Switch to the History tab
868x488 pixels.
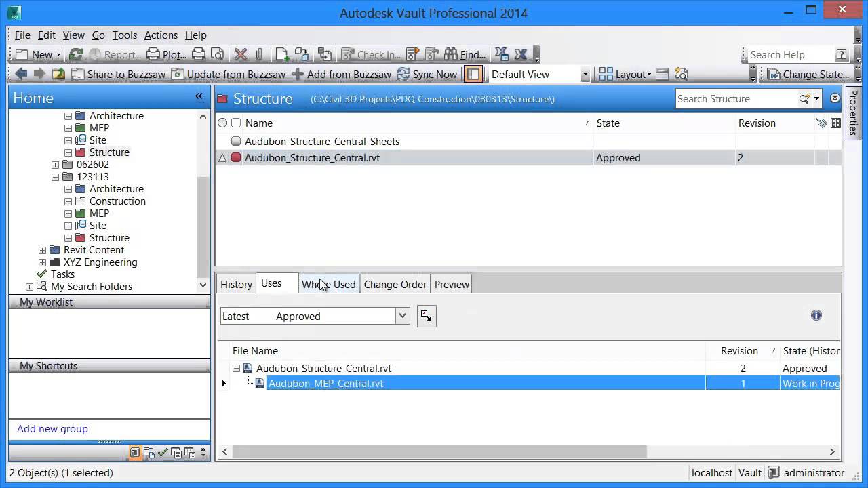click(236, 285)
